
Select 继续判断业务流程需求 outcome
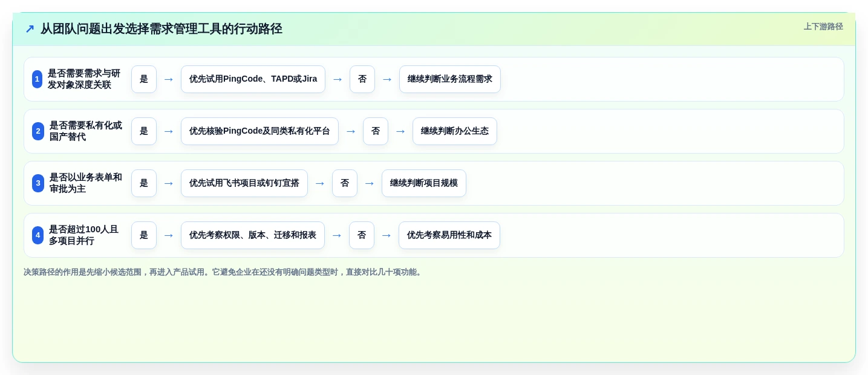(x=450, y=79)
